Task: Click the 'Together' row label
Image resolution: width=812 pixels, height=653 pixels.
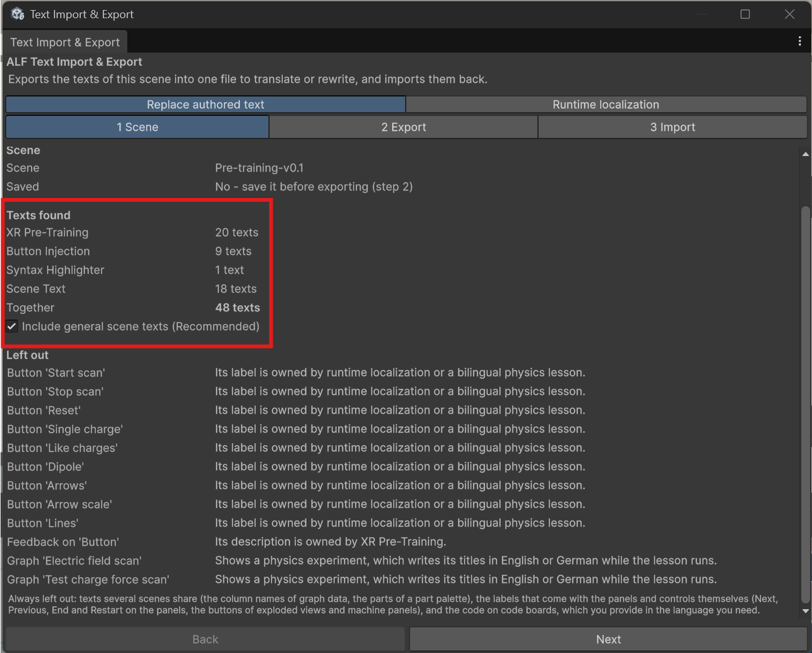Action: click(x=31, y=308)
